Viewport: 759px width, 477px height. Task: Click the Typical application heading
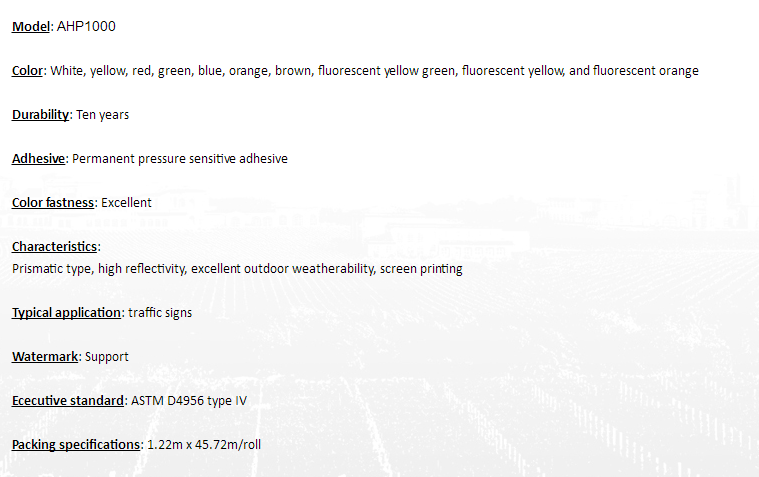click(66, 313)
